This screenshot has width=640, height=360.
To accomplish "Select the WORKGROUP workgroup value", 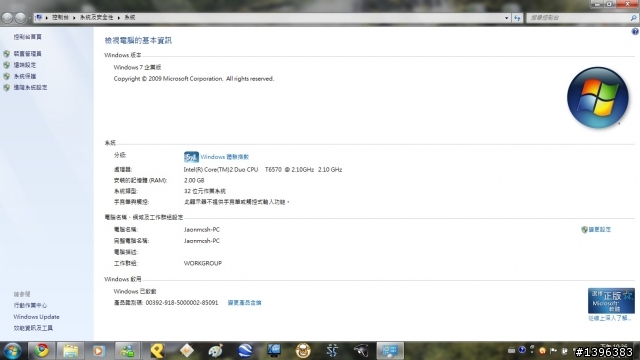I will point(203,263).
